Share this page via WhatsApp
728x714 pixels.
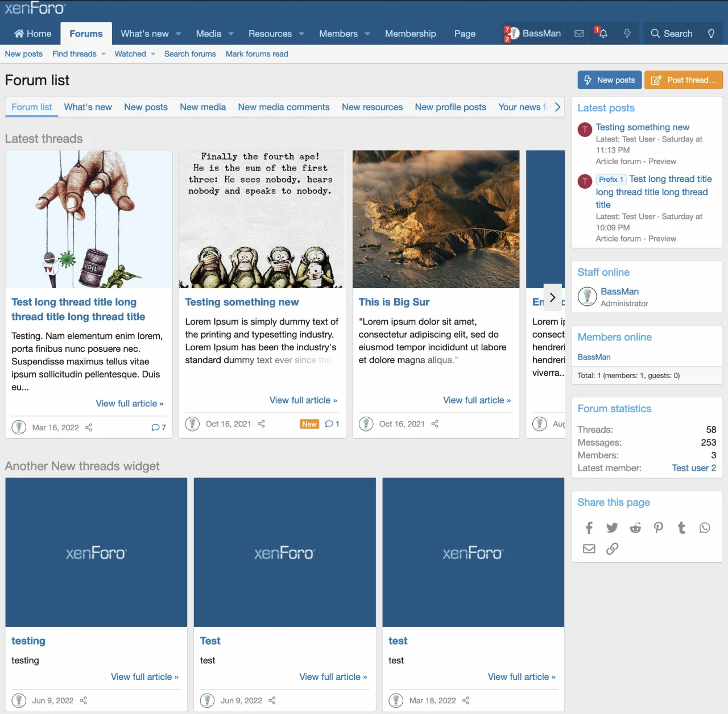[705, 528]
